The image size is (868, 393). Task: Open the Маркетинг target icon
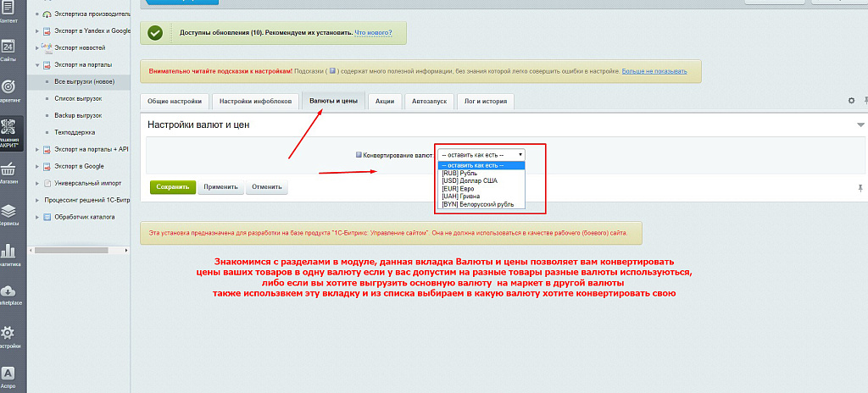tap(8, 87)
